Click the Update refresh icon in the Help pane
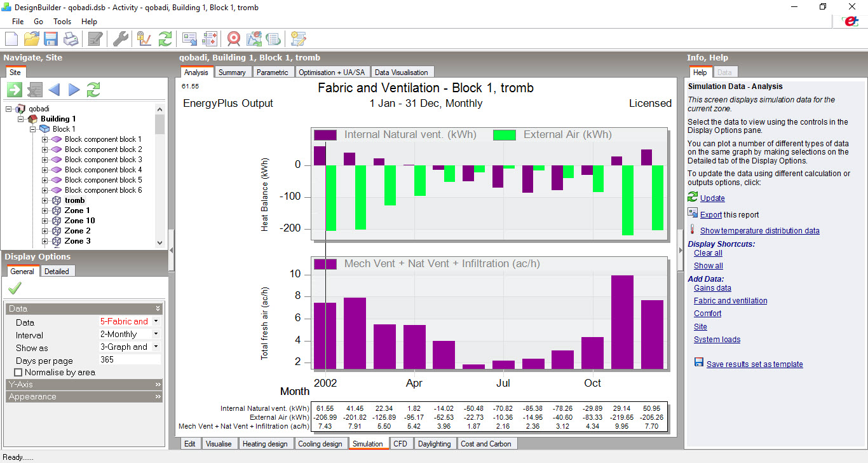Screen dimensions: 868x463 pos(693,198)
